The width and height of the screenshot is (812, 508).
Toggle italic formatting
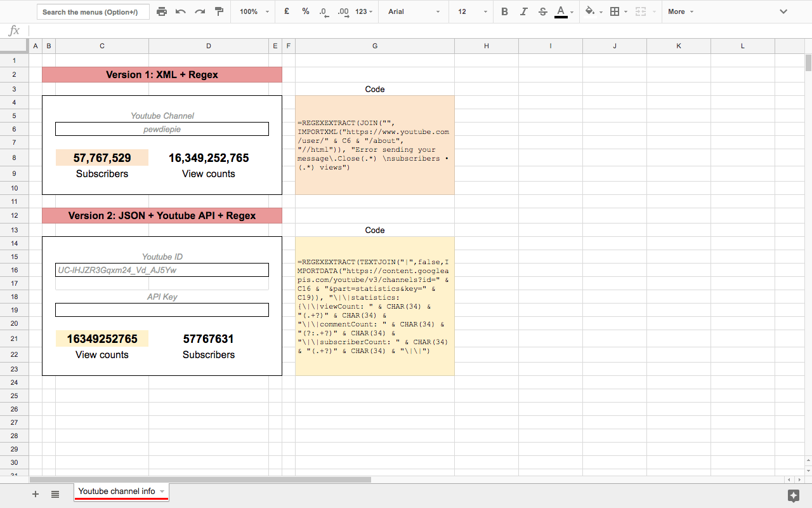click(x=523, y=11)
